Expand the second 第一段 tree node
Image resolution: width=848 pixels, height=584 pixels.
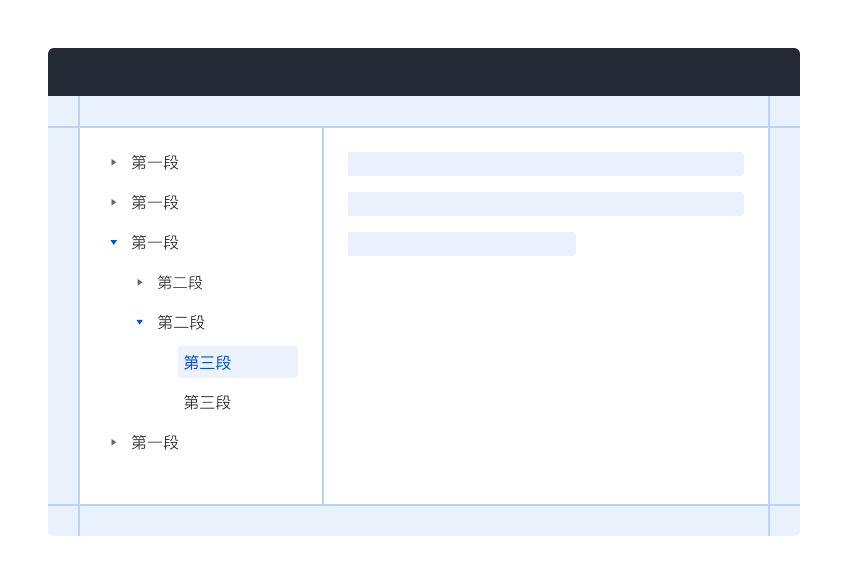(113, 202)
